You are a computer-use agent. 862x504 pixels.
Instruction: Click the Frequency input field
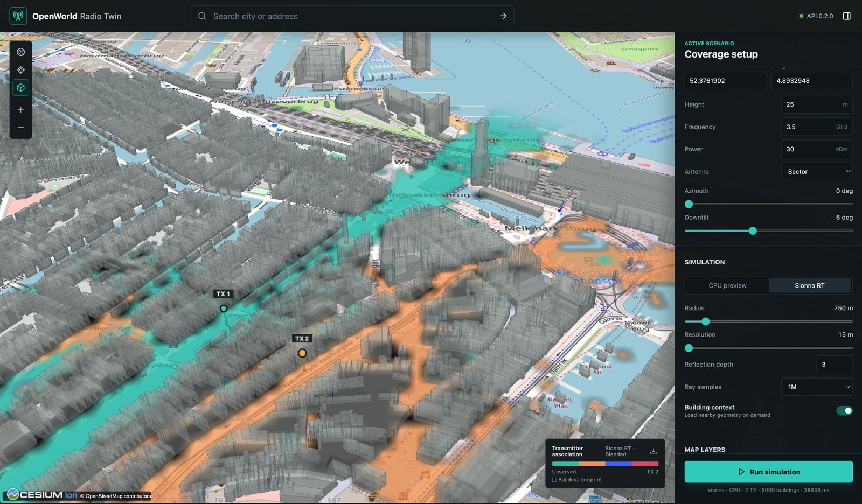[x=817, y=127]
